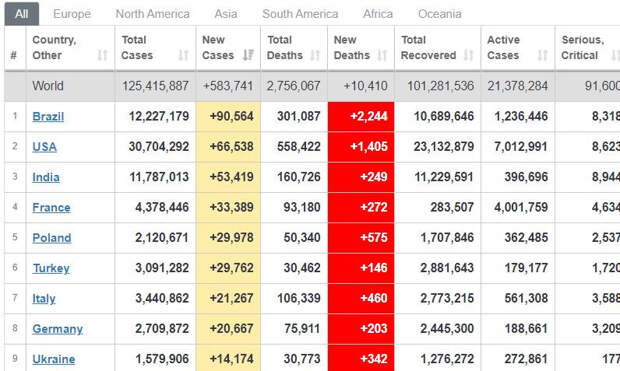This screenshot has width=620, height=371.
Task: Click Total Cases sort arrows icon
Action: pyautogui.click(x=183, y=55)
